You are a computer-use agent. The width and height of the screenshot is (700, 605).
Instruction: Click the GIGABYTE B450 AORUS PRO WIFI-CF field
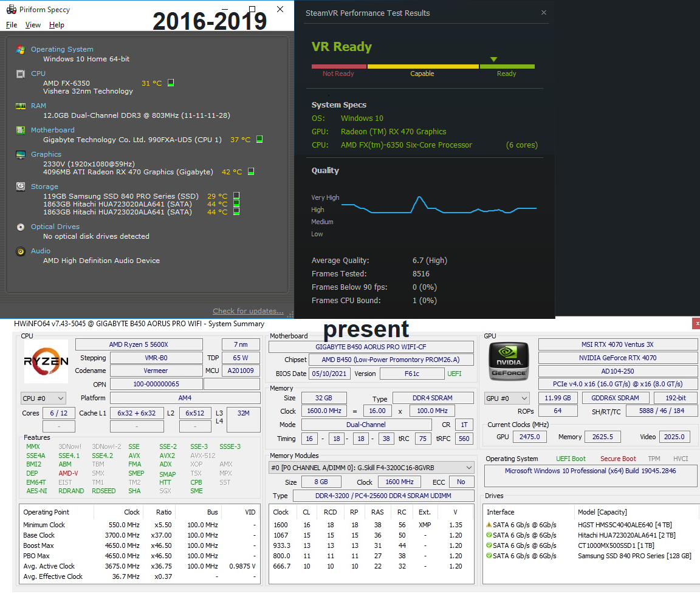coord(371,347)
